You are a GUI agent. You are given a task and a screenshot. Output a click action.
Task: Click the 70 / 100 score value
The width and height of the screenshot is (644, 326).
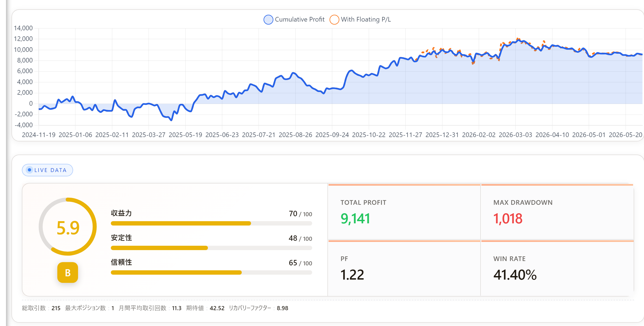300,214
